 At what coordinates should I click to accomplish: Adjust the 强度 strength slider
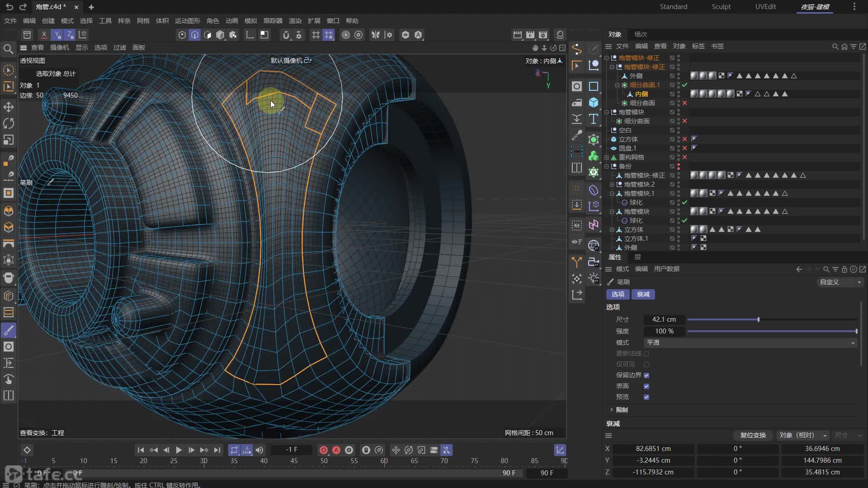pyautogui.click(x=856, y=331)
